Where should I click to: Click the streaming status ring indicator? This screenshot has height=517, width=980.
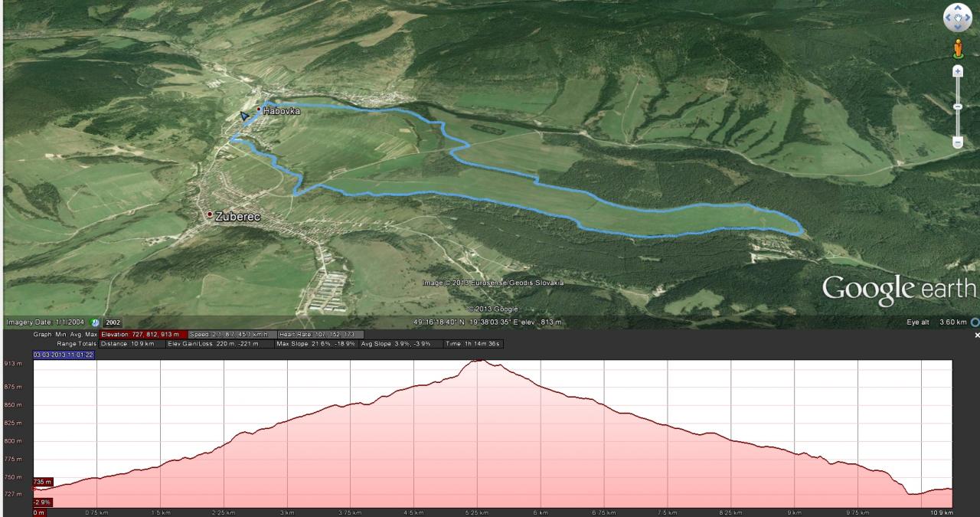pos(975,322)
